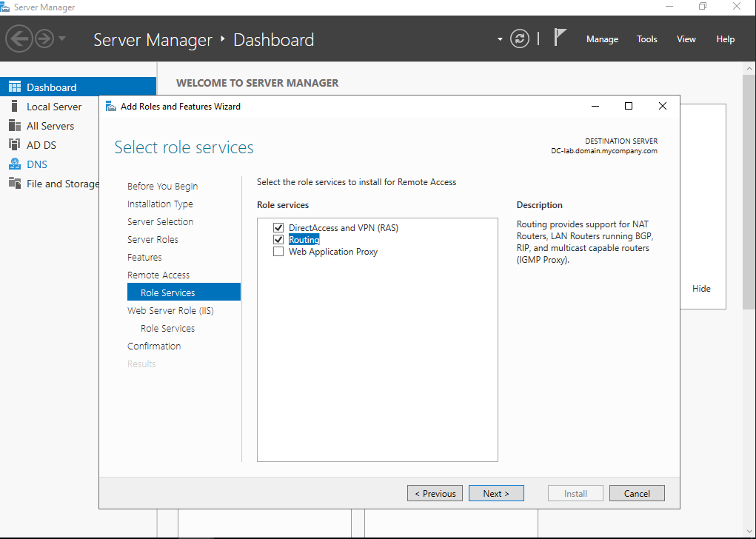The width and height of the screenshot is (756, 539).
Task: Click the forward navigation arrow icon
Action: tap(44, 38)
